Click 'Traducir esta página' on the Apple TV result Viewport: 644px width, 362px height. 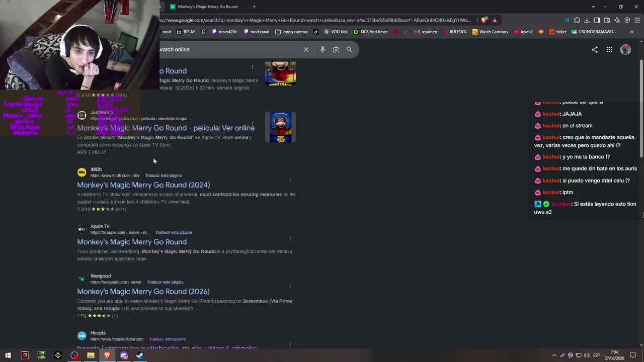pos(174,233)
